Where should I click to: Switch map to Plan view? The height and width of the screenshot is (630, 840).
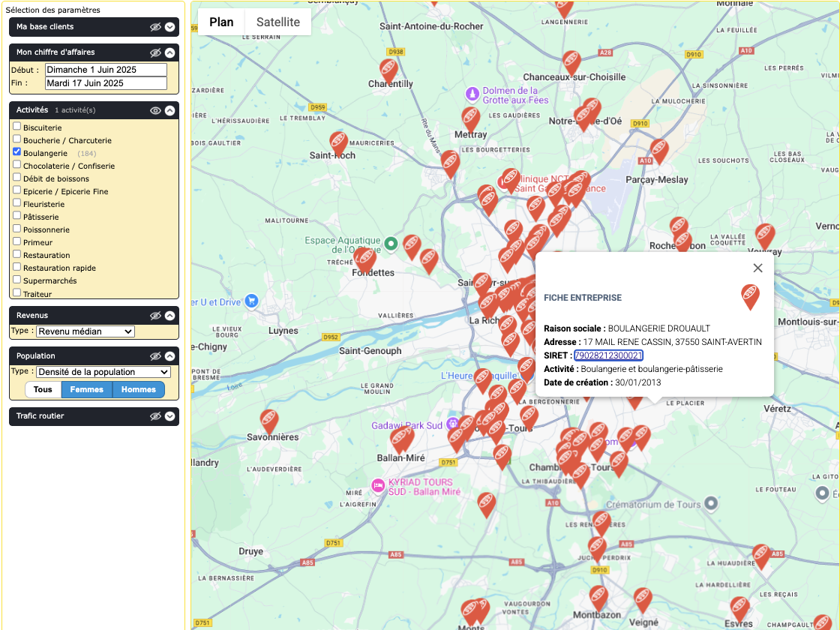[221, 22]
